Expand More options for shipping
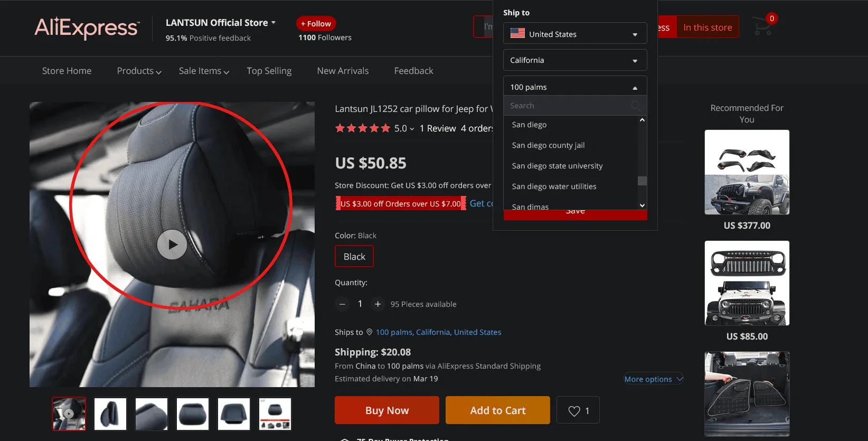The height and width of the screenshot is (441, 868). point(654,379)
